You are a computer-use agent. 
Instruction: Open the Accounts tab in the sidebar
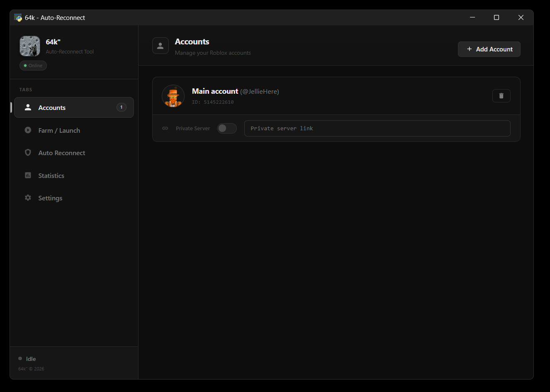click(74, 107)
